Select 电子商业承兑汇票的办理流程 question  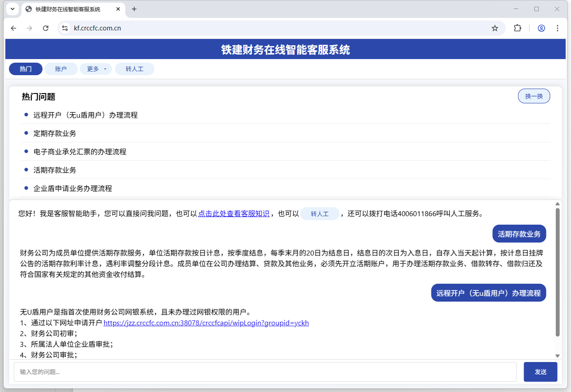[80, 152]
